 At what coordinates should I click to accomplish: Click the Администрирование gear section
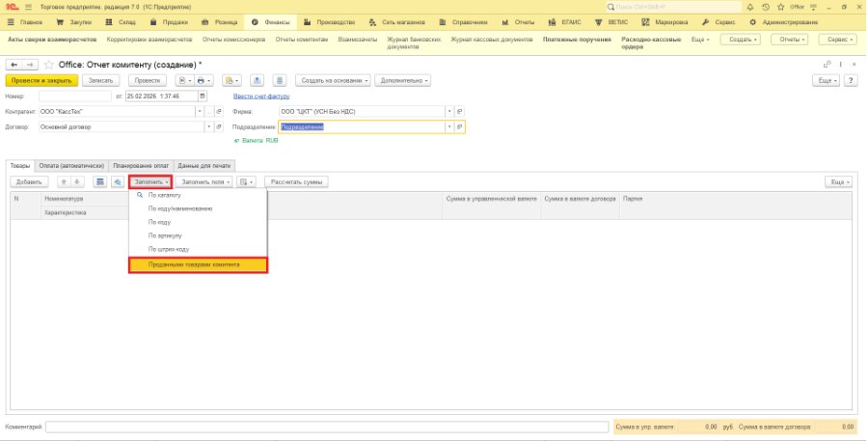[783, 22]
